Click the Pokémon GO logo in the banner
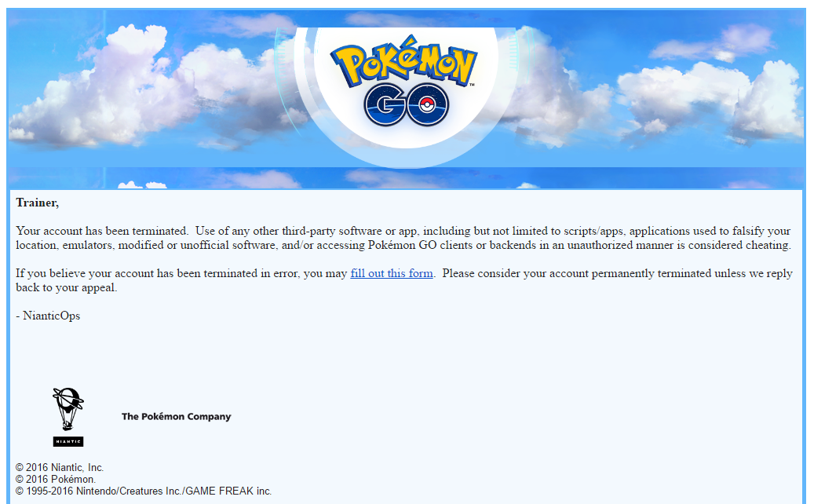 click(x=404, y=81)
